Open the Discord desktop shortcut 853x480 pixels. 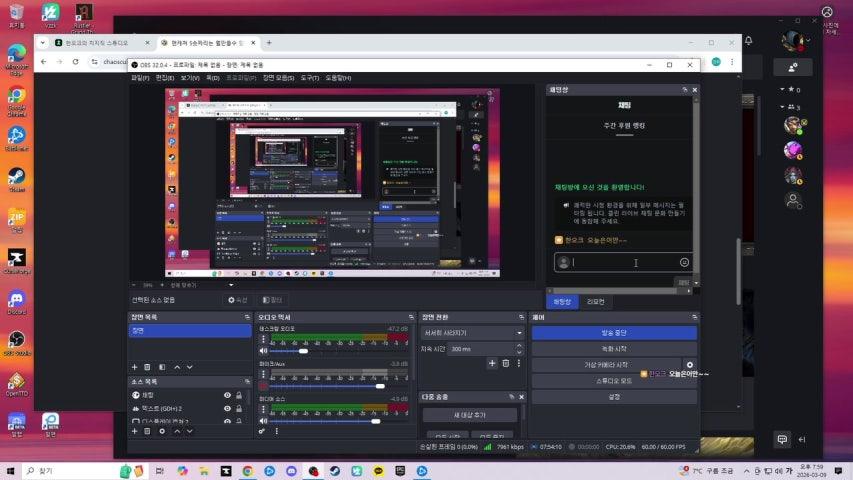pos(16,300)
